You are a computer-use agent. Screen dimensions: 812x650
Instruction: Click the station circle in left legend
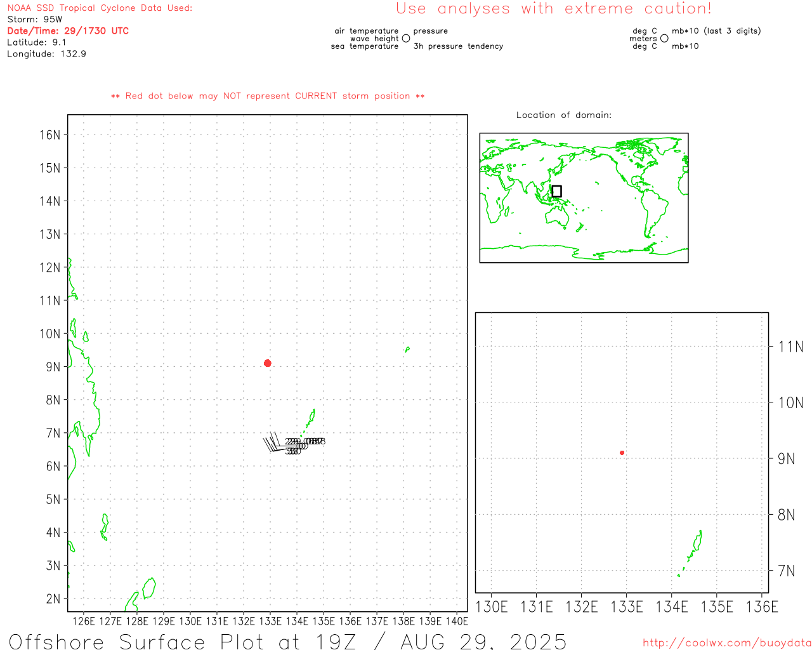tap(406, 38)
